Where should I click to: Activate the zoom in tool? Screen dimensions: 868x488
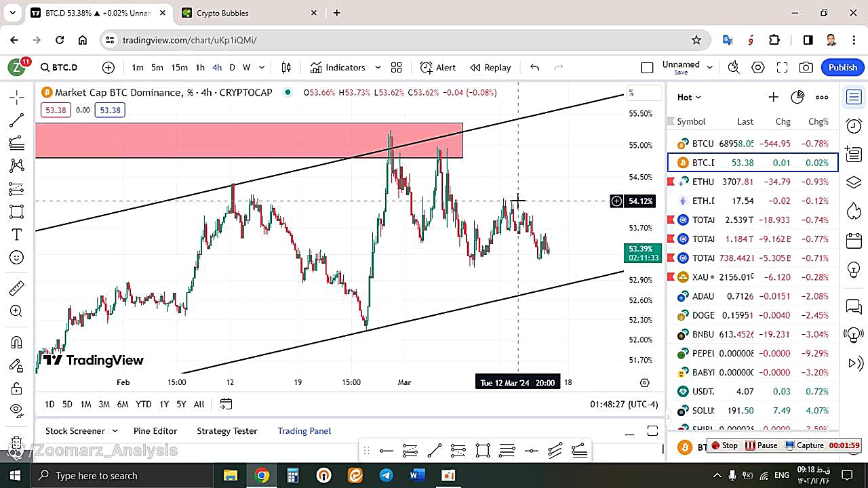(17, 311)
